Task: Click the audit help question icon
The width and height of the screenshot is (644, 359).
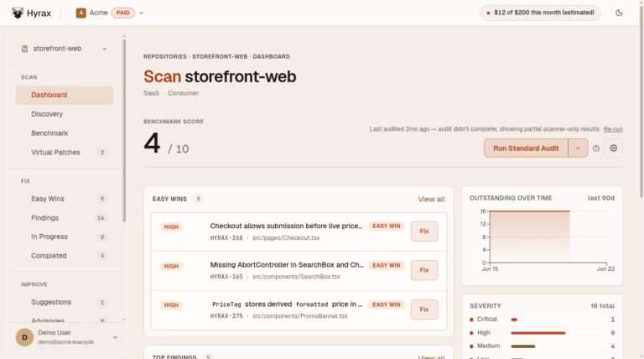Action: click(596, 148)
